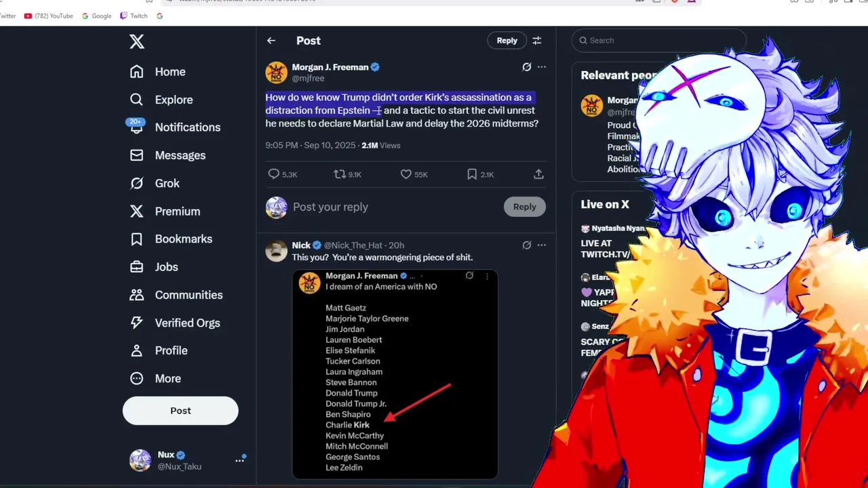868x488 pixels.
Task: Repost using the retweet icon
Action: 340,174
